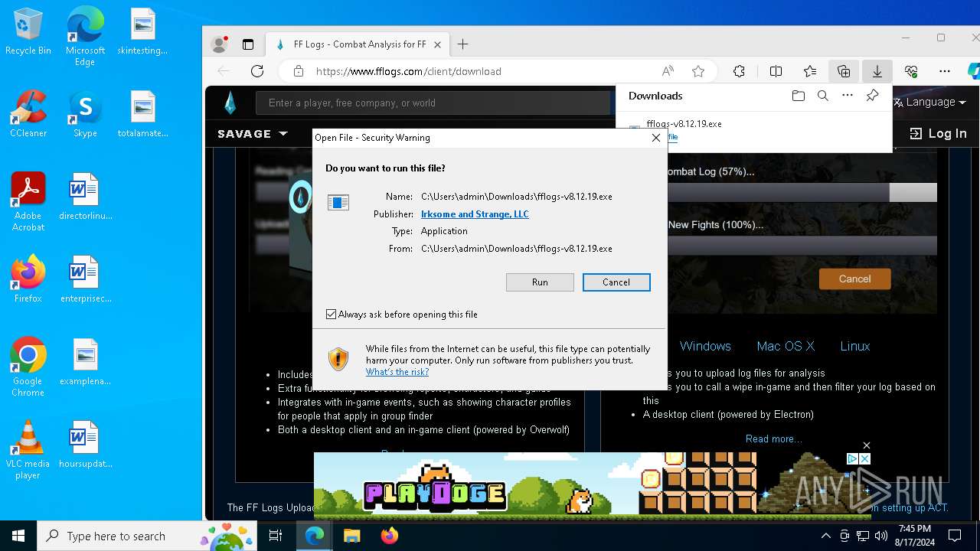Click the orange Cancel button on webpage
The height and width of the screenshot is (551, 980).
click(x=854, y=279)
